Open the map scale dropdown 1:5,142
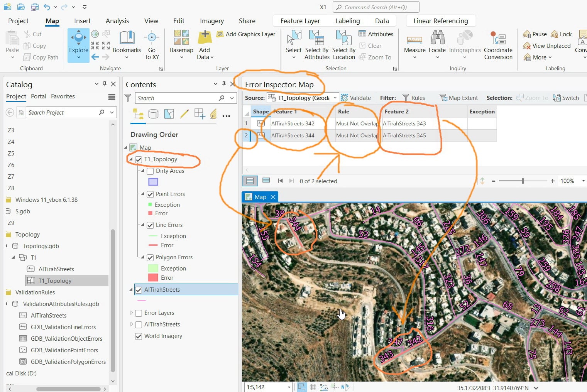Viewport: 587px width, 392px height. (289, 387)
